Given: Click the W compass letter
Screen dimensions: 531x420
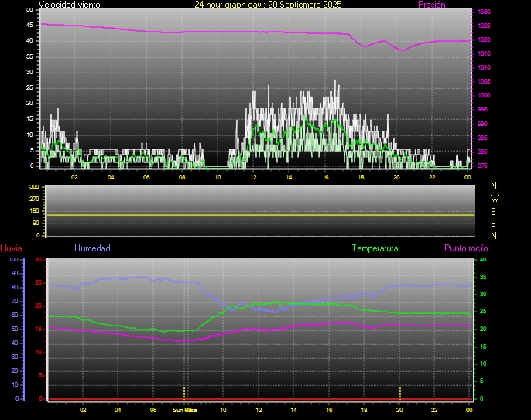Looking at the screenshot, I should click(495, 198).
